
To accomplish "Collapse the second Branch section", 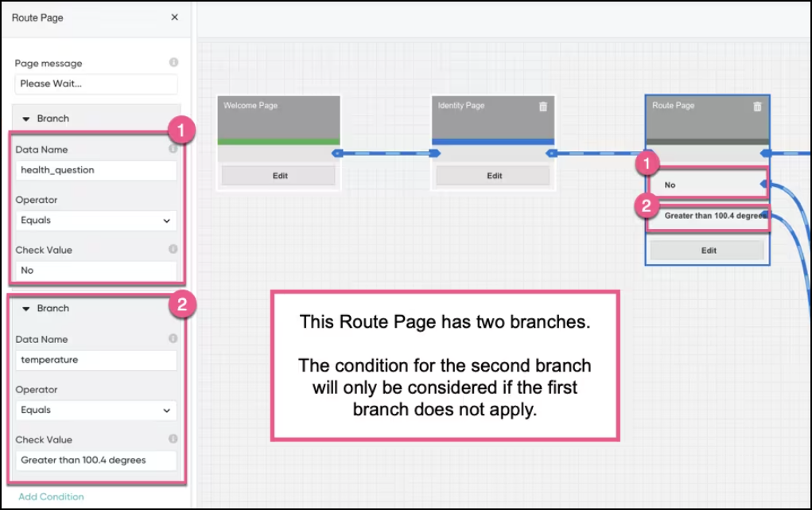I will [x=25, y=308].
